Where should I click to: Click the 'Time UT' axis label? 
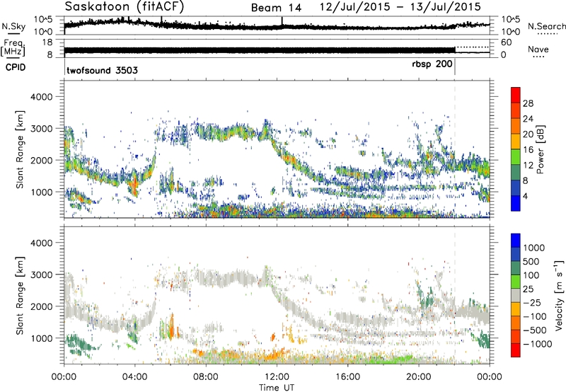[x=277, y=388]
